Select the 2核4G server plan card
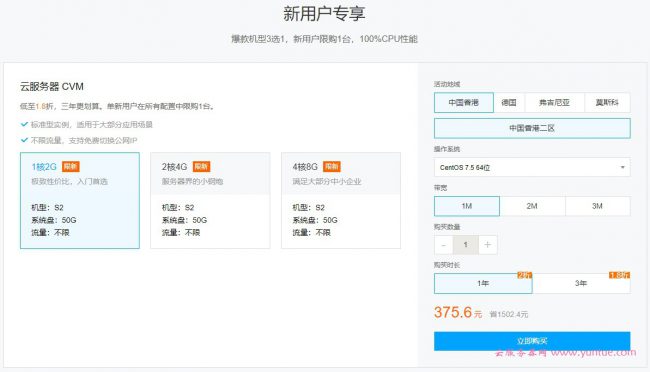The width and height of the screenshot is (650, 372). (x=210, y=200)
